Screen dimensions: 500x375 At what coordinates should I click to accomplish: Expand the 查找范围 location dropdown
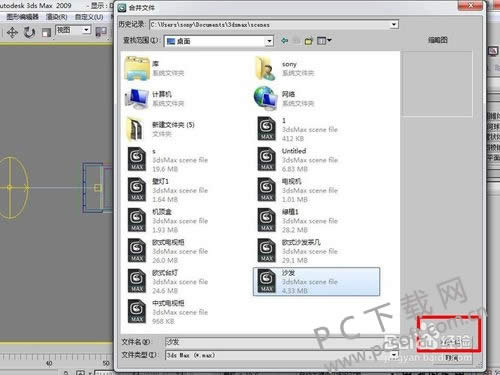(269, 41)
